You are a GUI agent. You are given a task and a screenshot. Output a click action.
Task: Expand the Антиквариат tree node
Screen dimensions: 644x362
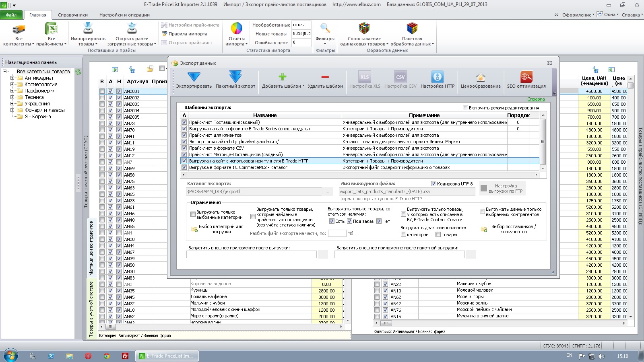pyautogui.click(x=12, y=78)
